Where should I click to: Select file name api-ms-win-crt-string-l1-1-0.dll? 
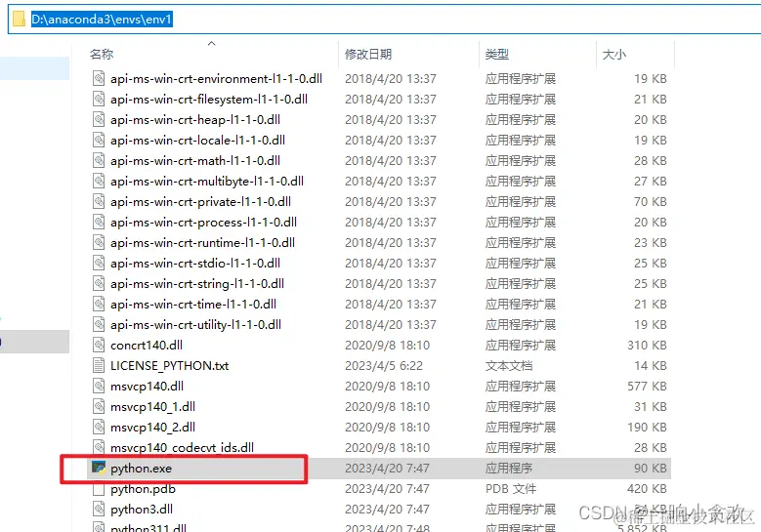(x=197, y=283)
